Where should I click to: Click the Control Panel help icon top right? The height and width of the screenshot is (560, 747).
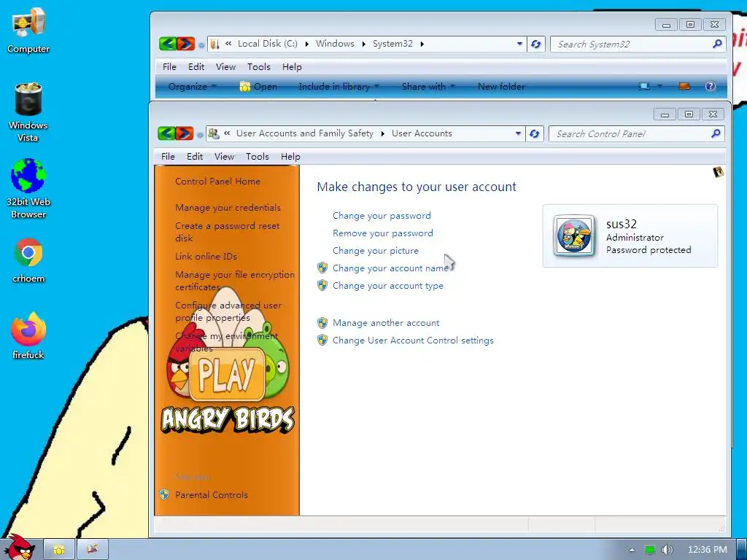point(718,172)
